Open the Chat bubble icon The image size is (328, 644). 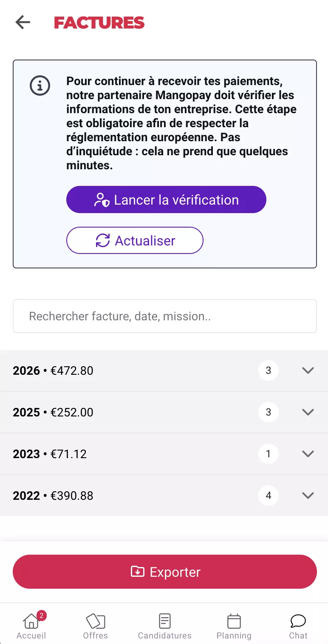click(x=298, y=621)
